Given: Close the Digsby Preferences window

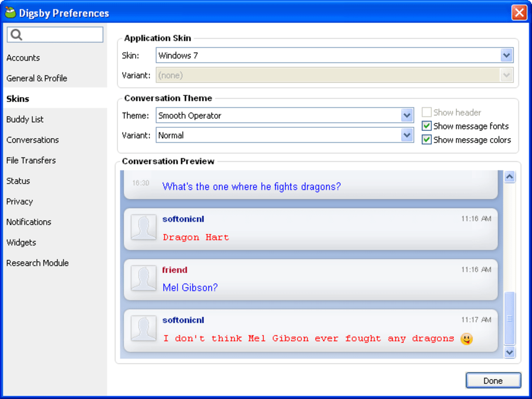Looking at the screenshot, I should point(519,13).
